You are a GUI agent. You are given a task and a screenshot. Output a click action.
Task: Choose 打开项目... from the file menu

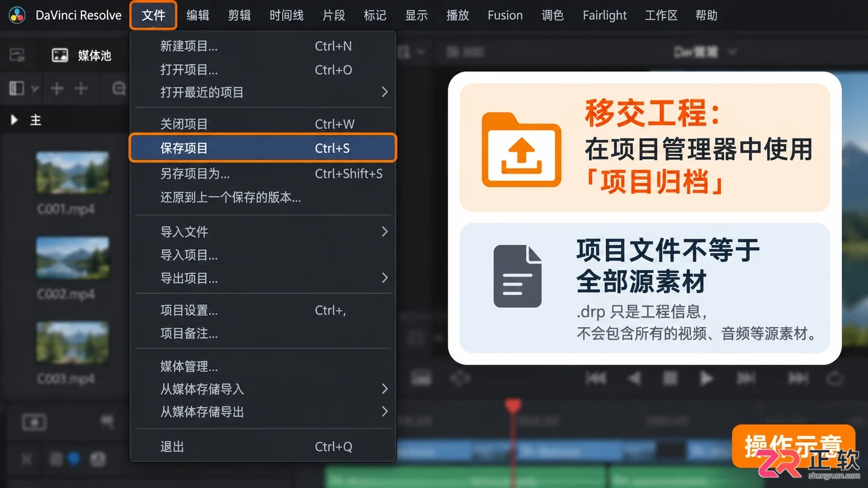point(263,70)
